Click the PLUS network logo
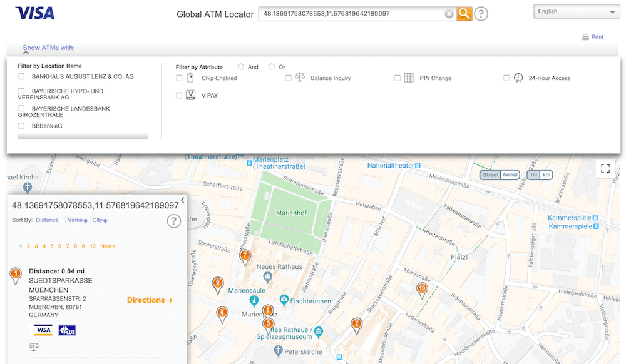626x364 pixels. point(67,330)
